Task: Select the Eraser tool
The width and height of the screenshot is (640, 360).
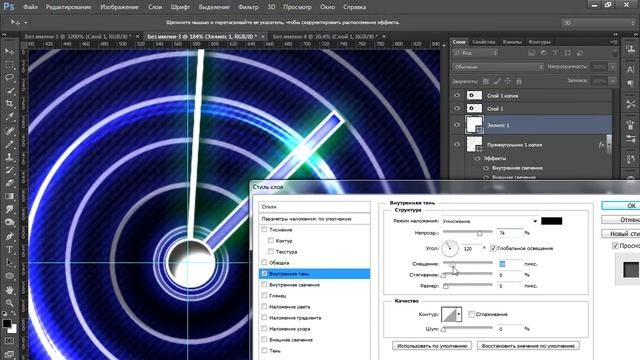Action: pyautogui.click(x=10, y=183)
